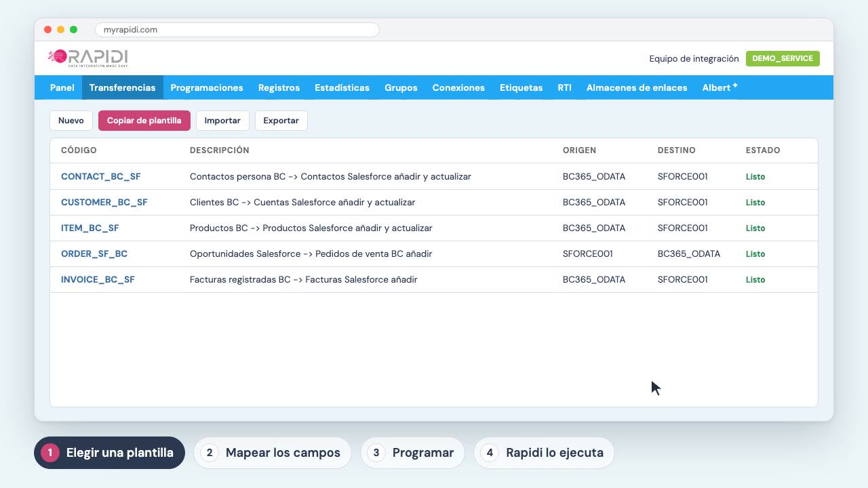
Task: Click the DESTINO column header
Action: [677, 150]
